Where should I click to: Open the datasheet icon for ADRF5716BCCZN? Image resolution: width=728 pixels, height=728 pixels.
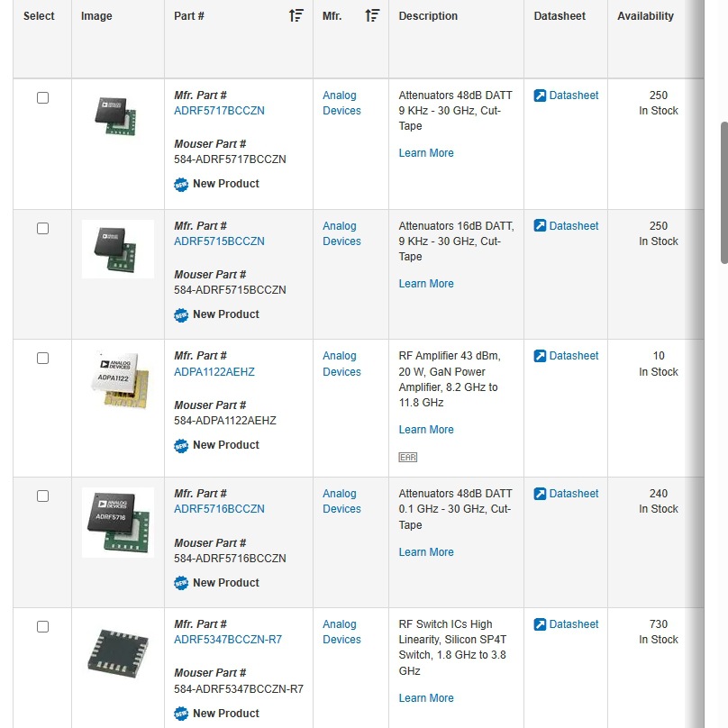tap(540, 494)
